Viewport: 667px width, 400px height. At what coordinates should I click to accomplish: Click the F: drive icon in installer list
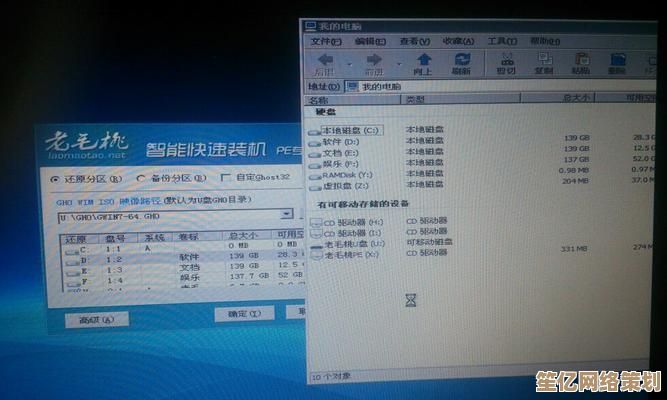(x=74, y=283)
